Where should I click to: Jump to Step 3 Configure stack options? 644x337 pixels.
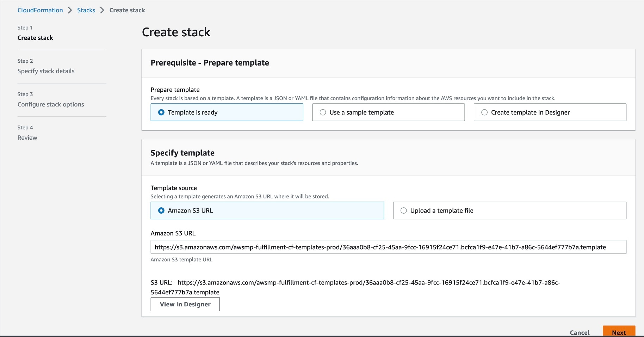[51, 104]
